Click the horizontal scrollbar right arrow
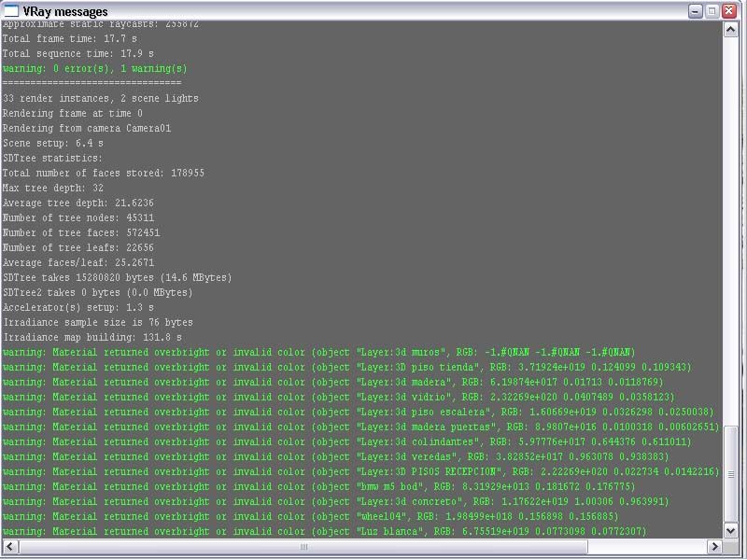 tap(713, 547)
